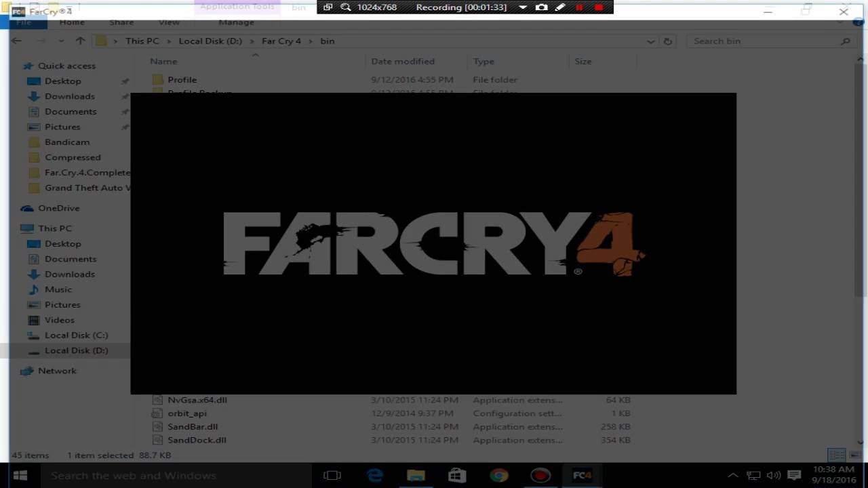Open Task View from the taskbar
The height and width of the screenshot is (488, 868).
tap(332, 475)
